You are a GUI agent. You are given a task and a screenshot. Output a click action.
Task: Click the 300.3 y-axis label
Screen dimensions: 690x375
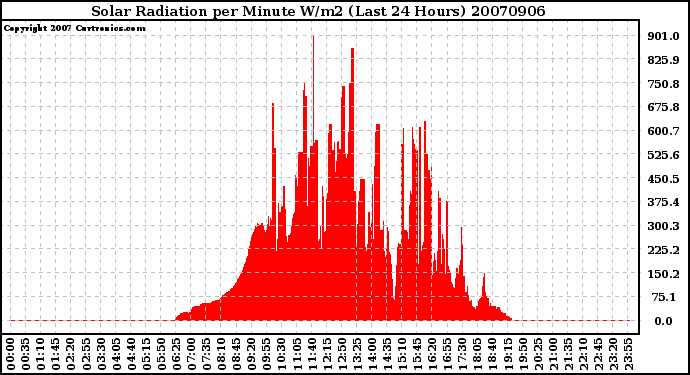click(x=663, y=226)
